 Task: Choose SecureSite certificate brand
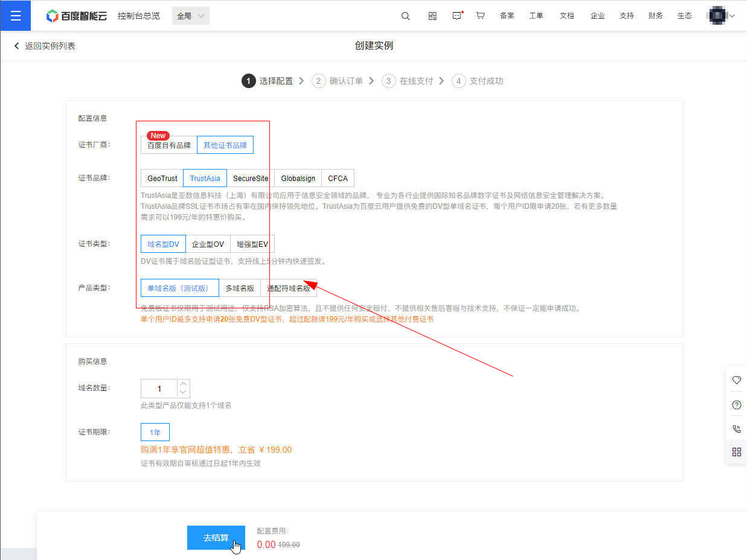point(251,179)
